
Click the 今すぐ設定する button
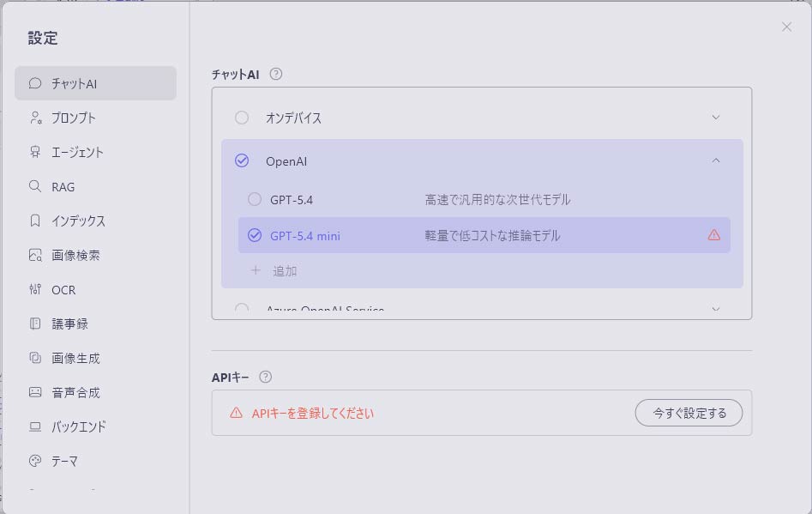click(689, 413)
